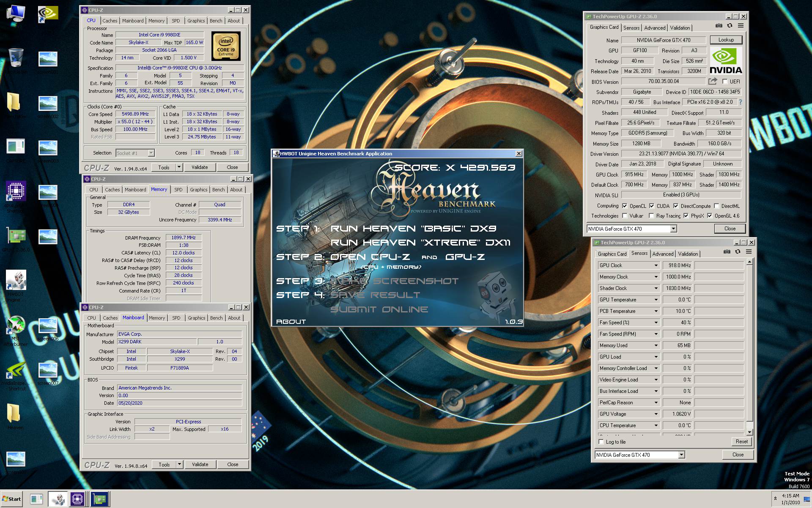
Task: Run Heaven "Xtreme" DX11 benchmark
Action: tap(420, 243)
